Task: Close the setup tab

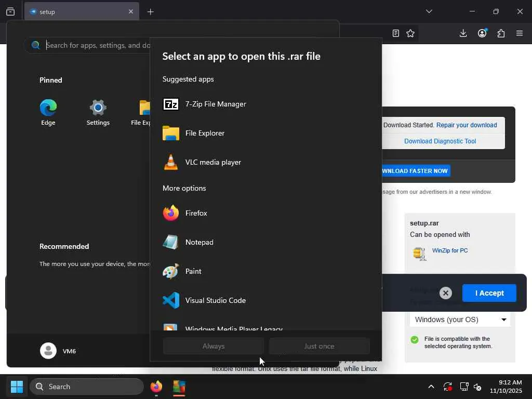Action: [x=131, y=12]
